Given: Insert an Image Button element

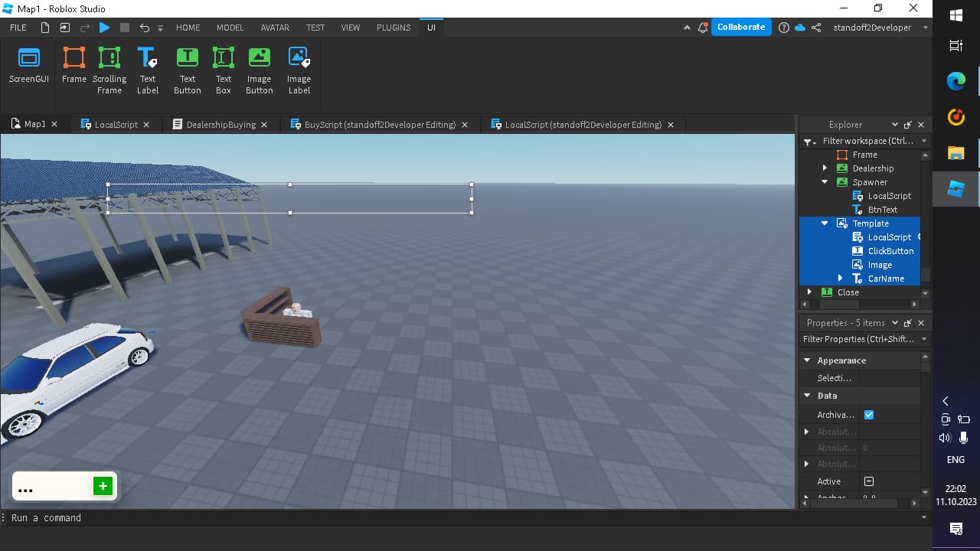Looking at the screenshot, I should (259, 71).
